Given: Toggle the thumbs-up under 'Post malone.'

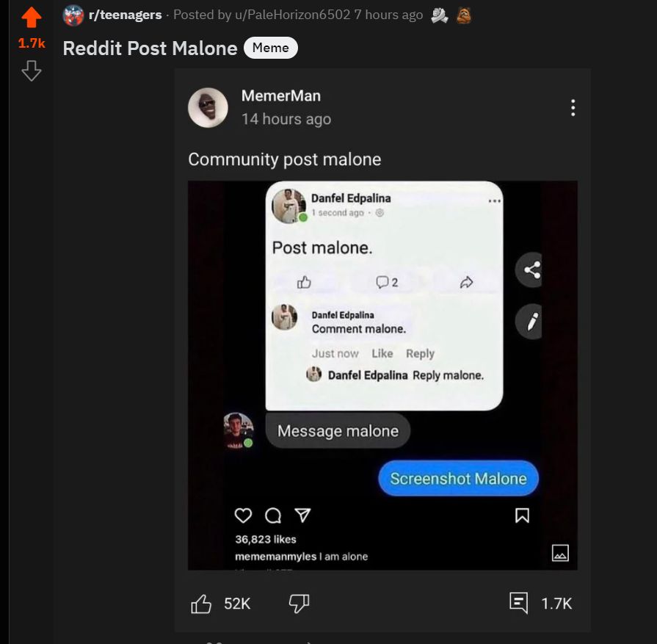Looking at the screenshot, I should pos(305,281).
